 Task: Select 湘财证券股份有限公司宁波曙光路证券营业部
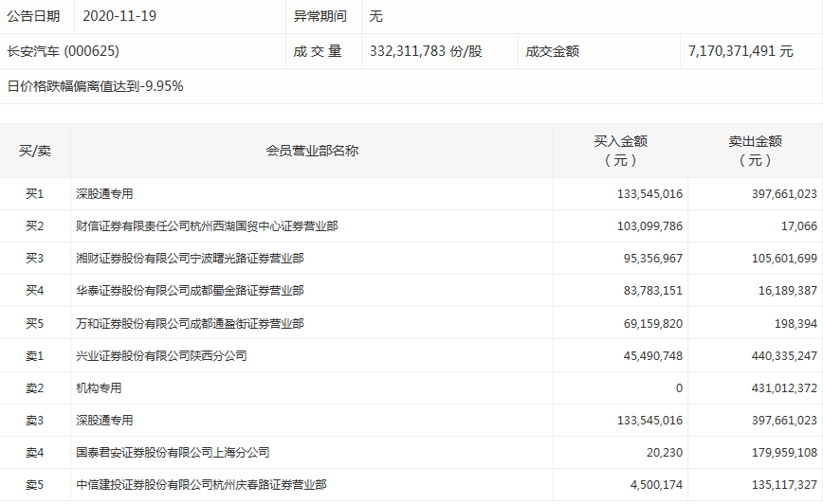click(x=190, y=259)
